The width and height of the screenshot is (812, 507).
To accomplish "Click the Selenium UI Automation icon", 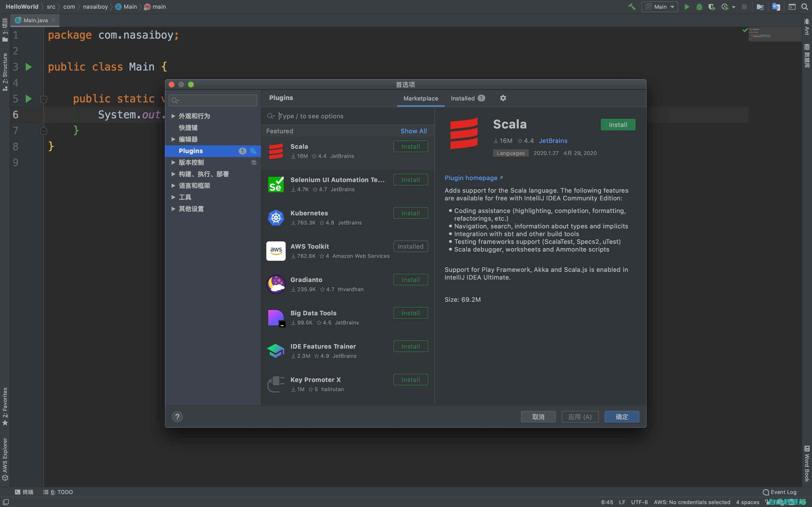I will click(x=275, y=184).
